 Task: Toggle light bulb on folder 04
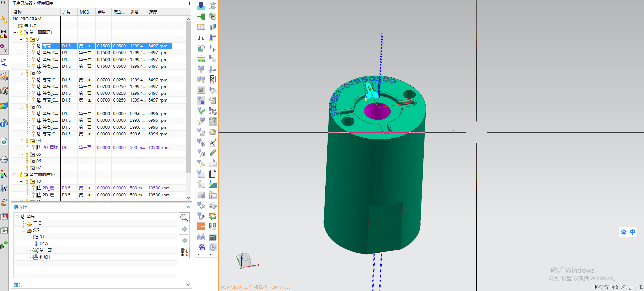(x=27, y=140)
